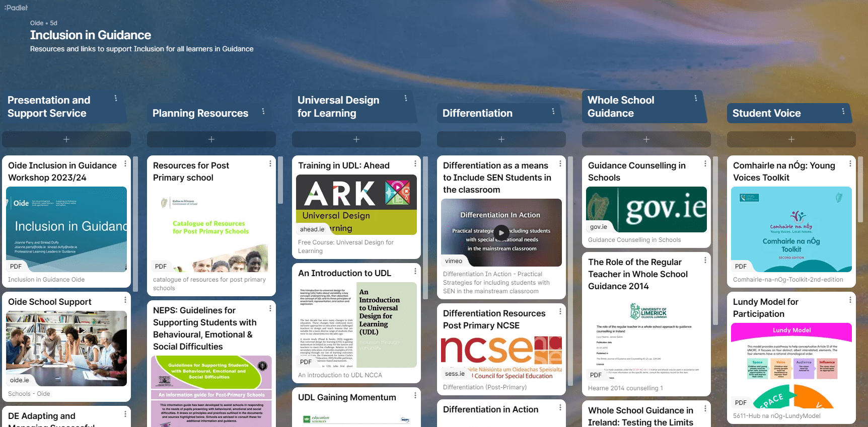Open options menu for Presentation and Support Service column
Viewport: 868px width, 427px height.
(116, 98)
